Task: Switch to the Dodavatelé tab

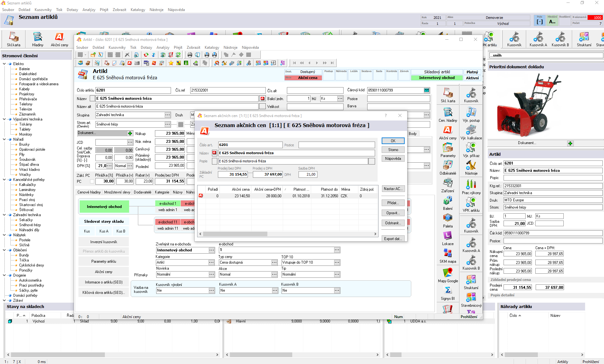Action: [142, 192]
